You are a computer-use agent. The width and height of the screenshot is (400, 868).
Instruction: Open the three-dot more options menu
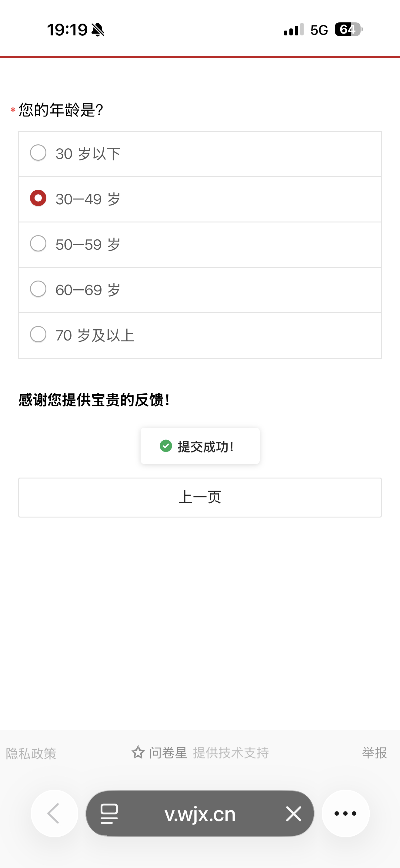345,814
